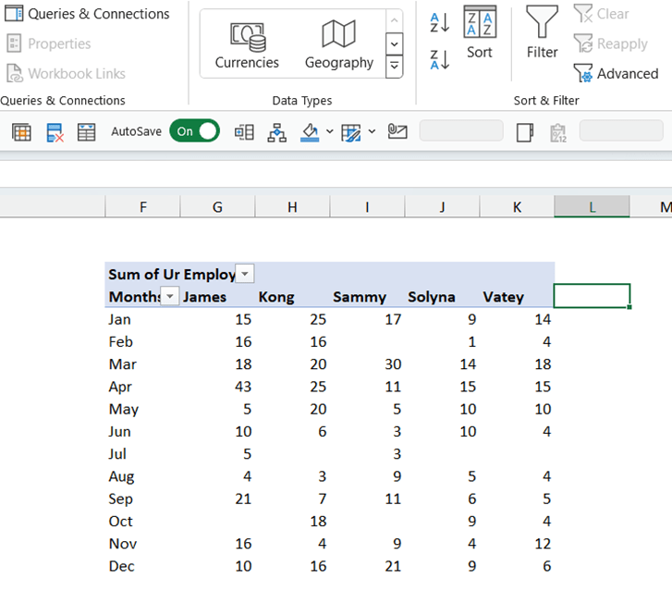This screenshot has width=672, height=616.
Task: Click the Sort A to Z icon
Action: click(439, 22)
